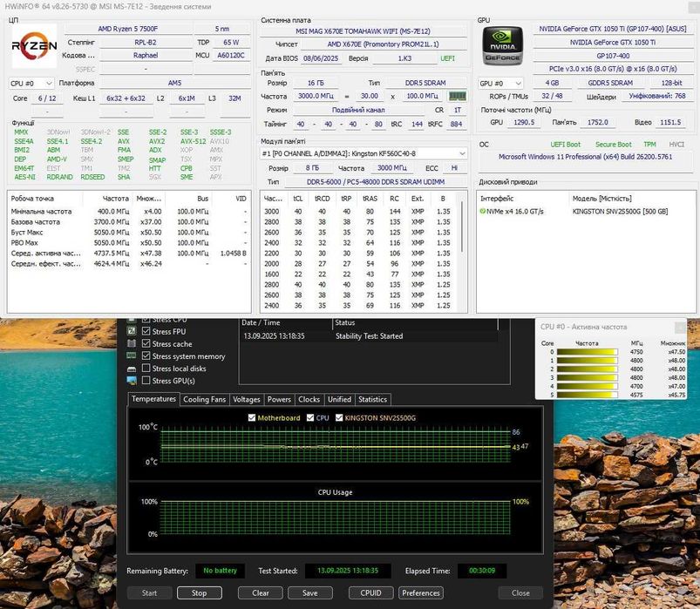The width and height of the screenshot is (700, 609).
Task: Uncheck Stress cache
Action: click(146, 343)
